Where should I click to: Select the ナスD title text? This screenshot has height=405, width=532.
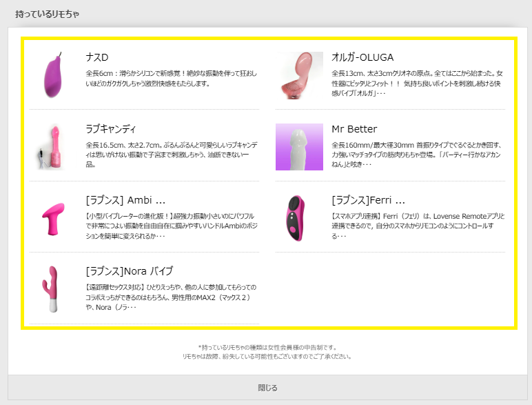tap(97, 57)
